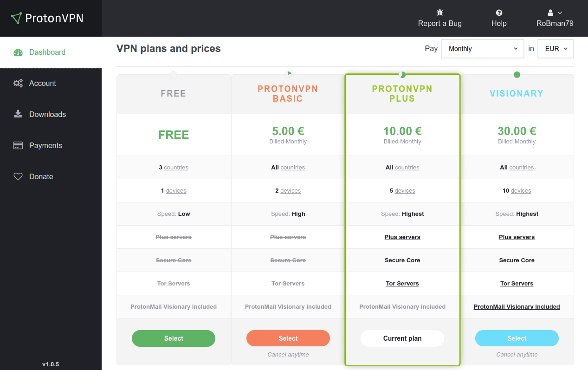Select the FREE plan radio indicator
The height and width of the screenshot is (370, 588).
click(x=174, y=74)
